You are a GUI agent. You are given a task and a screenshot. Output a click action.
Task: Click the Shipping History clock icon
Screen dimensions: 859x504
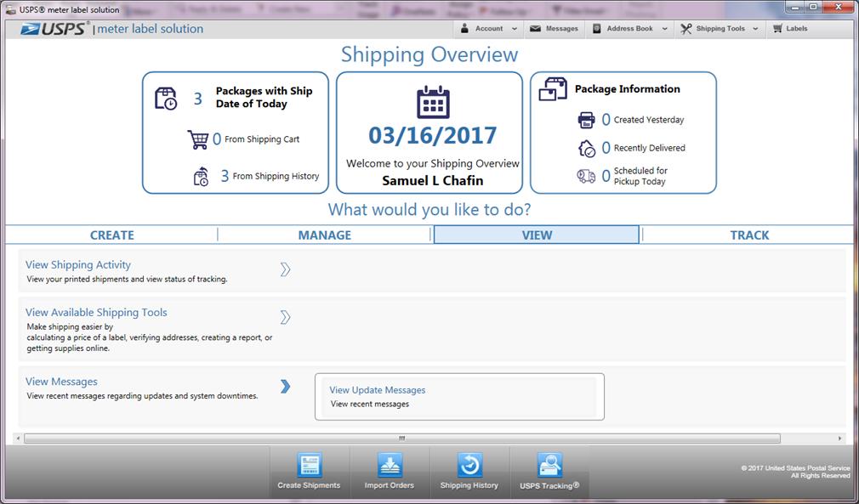click(x=469, y=465)
